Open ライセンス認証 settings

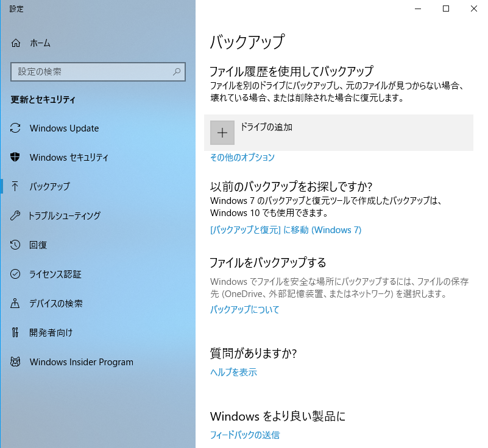click(60, 274)
